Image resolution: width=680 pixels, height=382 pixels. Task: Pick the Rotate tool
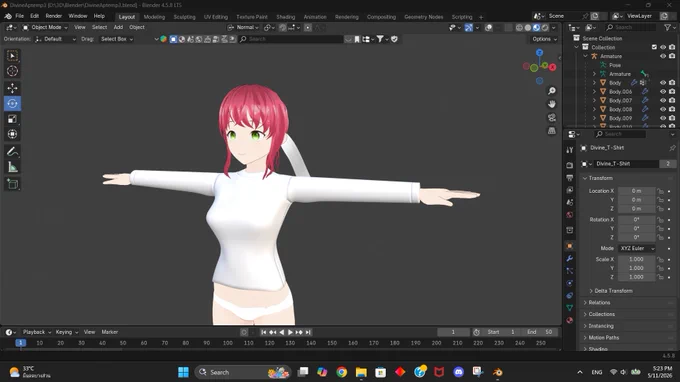pyautogui.click(x=12, y=103)
